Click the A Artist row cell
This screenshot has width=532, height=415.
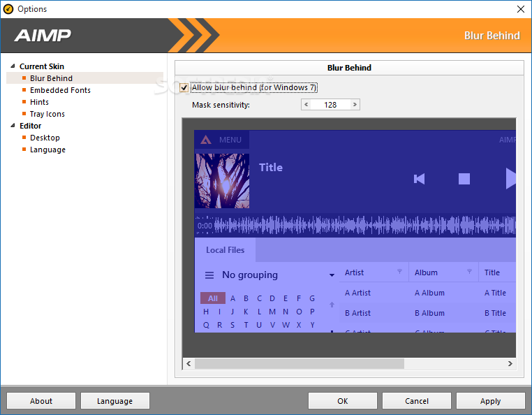(357, 293)
